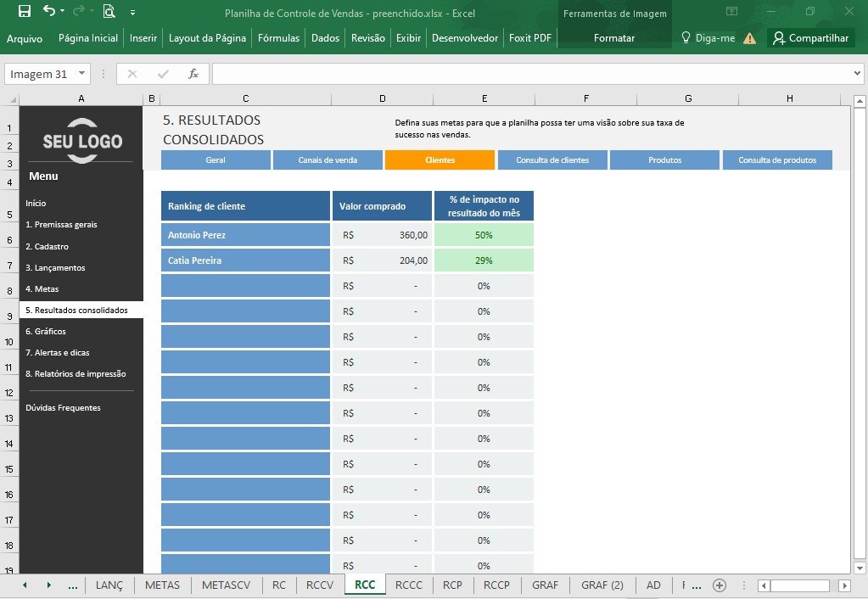This screenshot has height=599, width=868.
Task: Click the Print Preview icon in title bar
Action: point(109,12)
